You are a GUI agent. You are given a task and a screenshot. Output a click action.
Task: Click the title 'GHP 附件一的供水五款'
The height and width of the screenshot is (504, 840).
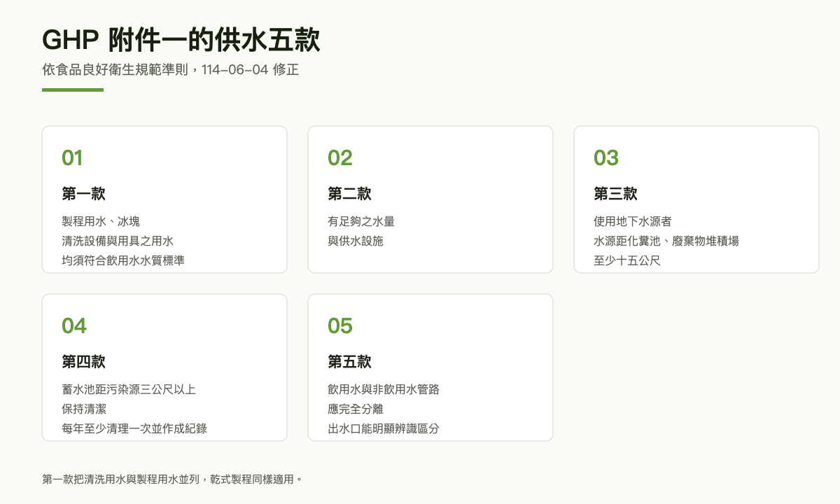[181, 41]
